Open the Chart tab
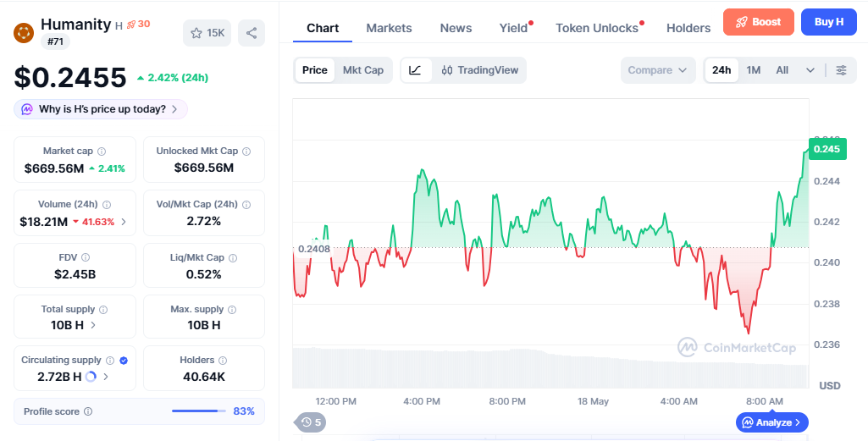 click(x=323, y=28)
